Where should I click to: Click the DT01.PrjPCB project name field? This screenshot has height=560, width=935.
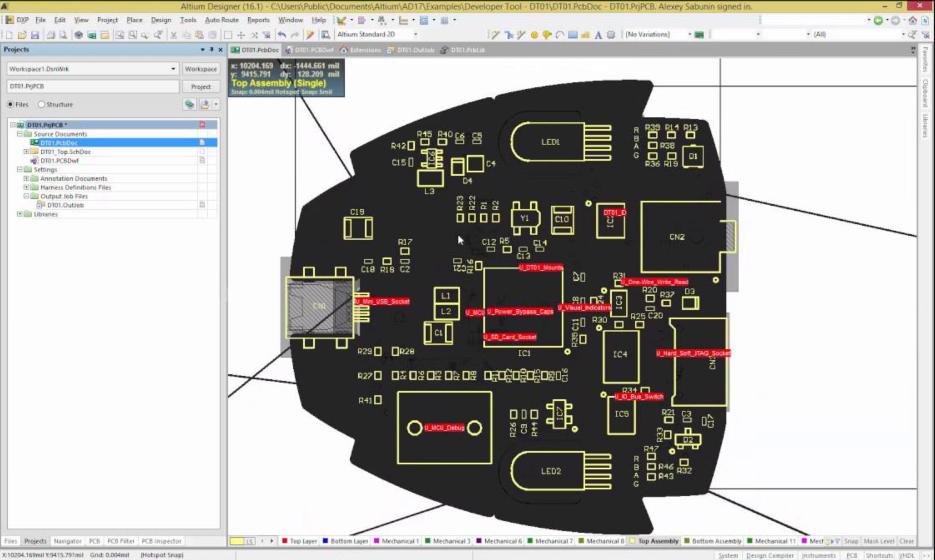93,87
